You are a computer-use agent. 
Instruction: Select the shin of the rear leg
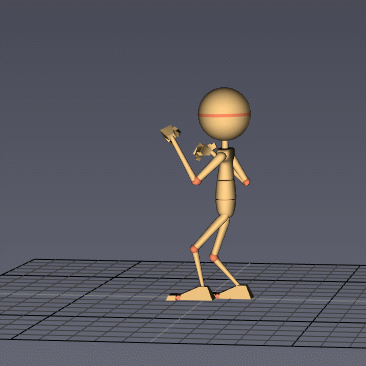click(x=226, y=273)
